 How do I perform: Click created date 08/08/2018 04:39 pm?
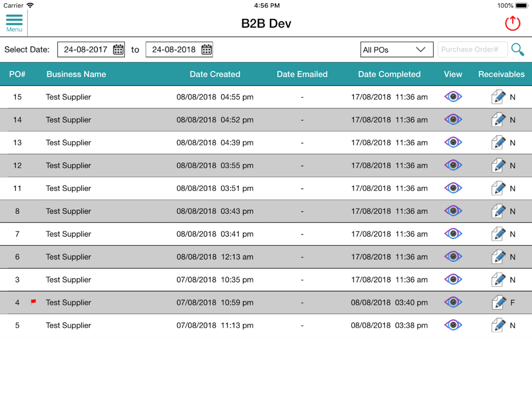[215, 143]
